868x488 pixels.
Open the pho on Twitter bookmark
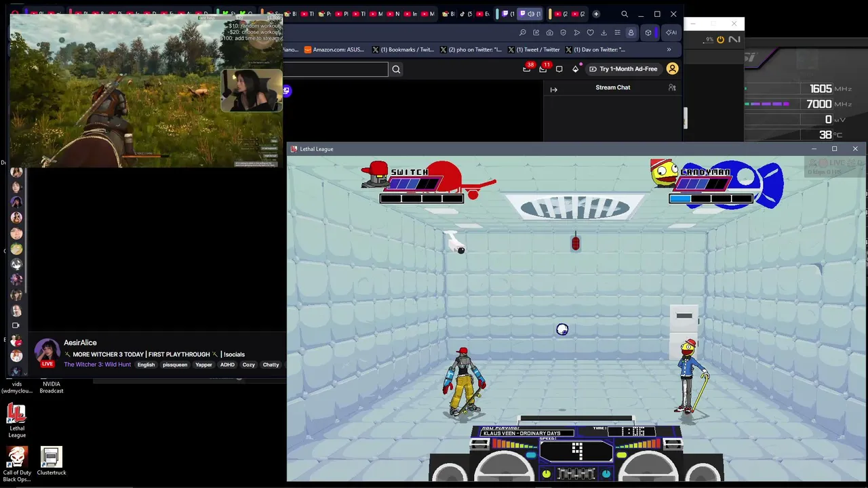pos(471,49)
